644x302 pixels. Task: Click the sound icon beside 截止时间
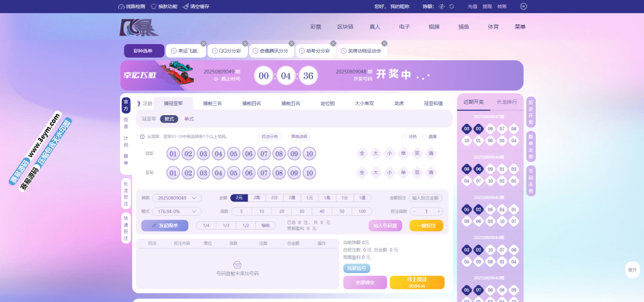click(x=216, y=79)
